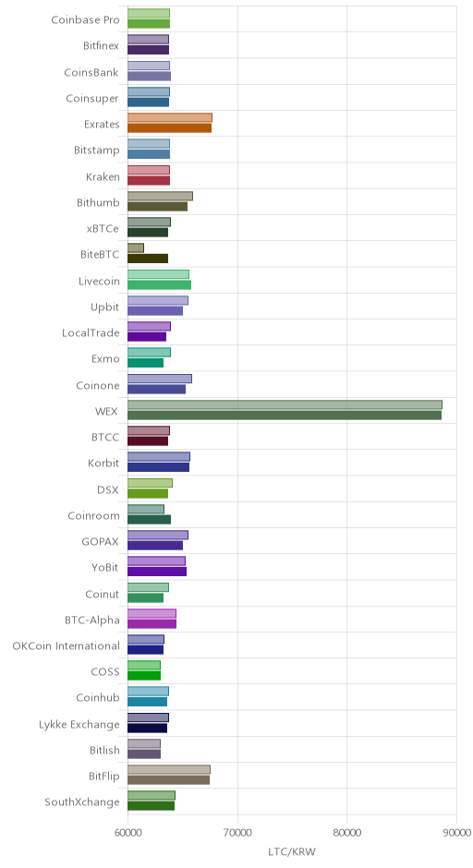
Task: Select the LTC/KRW axis title
Action: [292, 851]
